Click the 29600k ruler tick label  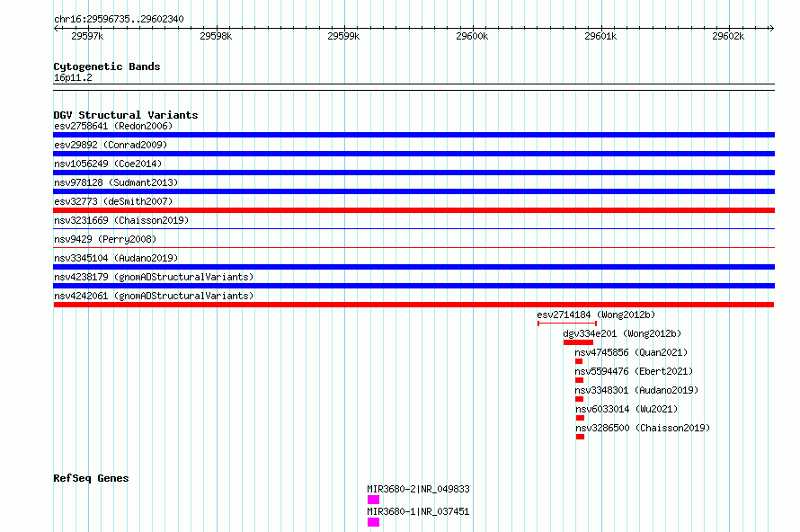click(472, 36)
